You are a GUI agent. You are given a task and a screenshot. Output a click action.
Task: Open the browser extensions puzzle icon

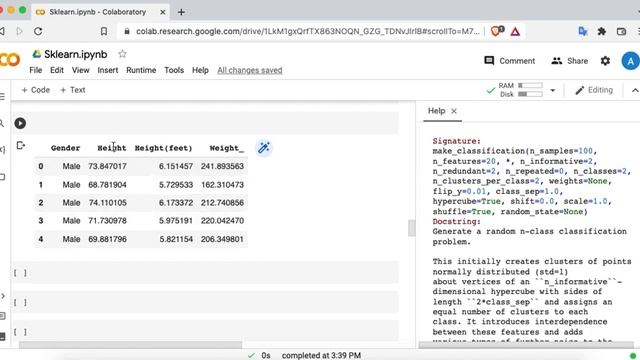pyautogui.click(x=602, y=31)
